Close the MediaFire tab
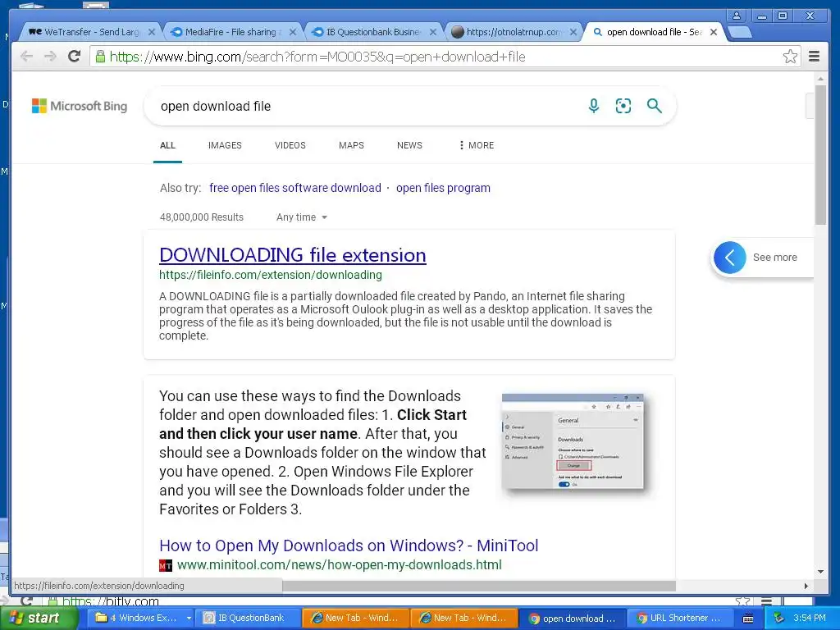This screenshot has height=630, width=840. click(293, 32)
